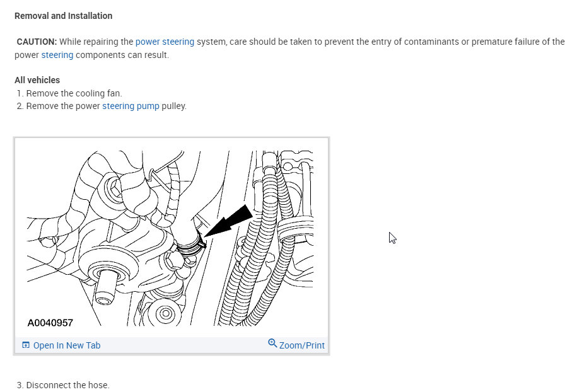Click step 3 'Disconnect the hose.'
The image size is (577, 392).
(x=67, y=385)
